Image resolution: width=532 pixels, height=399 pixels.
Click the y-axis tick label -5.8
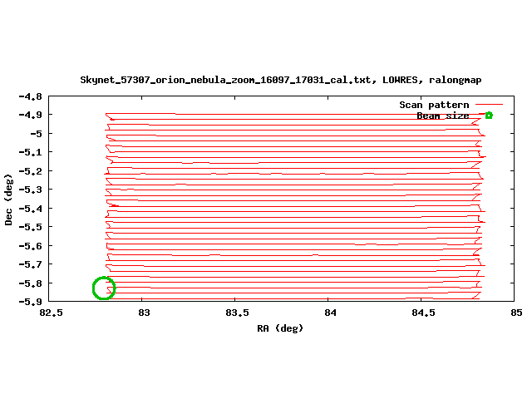click(30, 283)
